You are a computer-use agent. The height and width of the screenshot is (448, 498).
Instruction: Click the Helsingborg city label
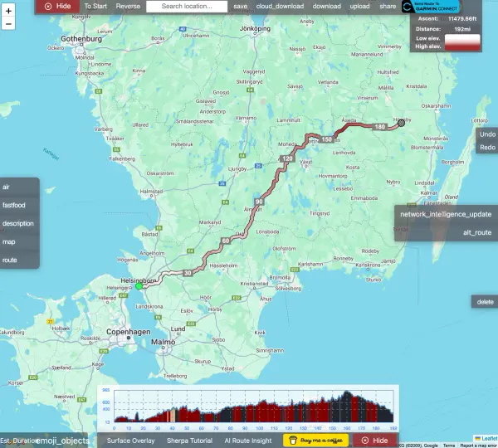pos(138,280)
